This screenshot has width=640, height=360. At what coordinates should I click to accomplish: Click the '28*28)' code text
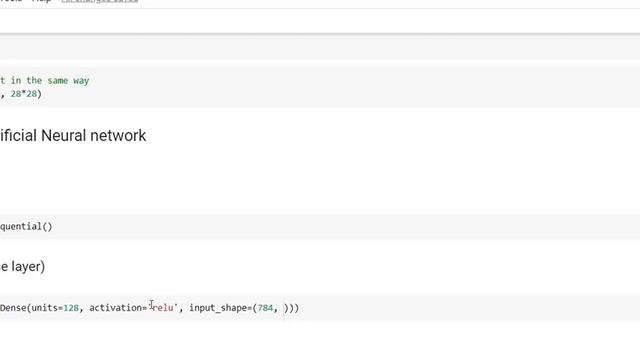(x=26, y=94)
